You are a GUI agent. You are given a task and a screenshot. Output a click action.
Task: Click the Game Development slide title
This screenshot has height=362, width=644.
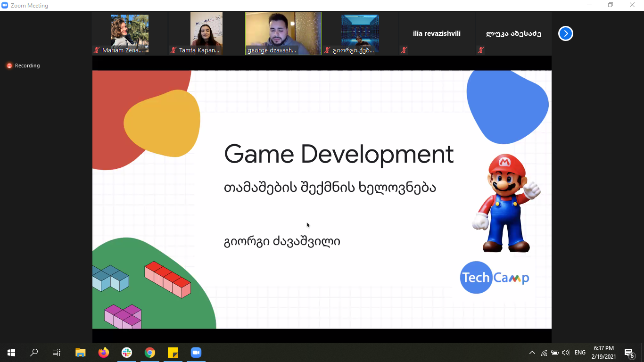(x=339, y=154)
